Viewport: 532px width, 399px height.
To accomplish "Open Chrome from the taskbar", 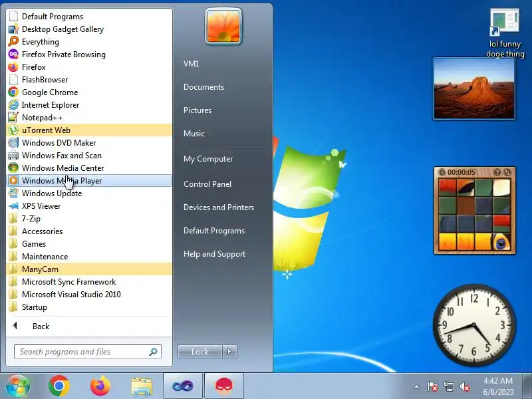I will point(59,386).
